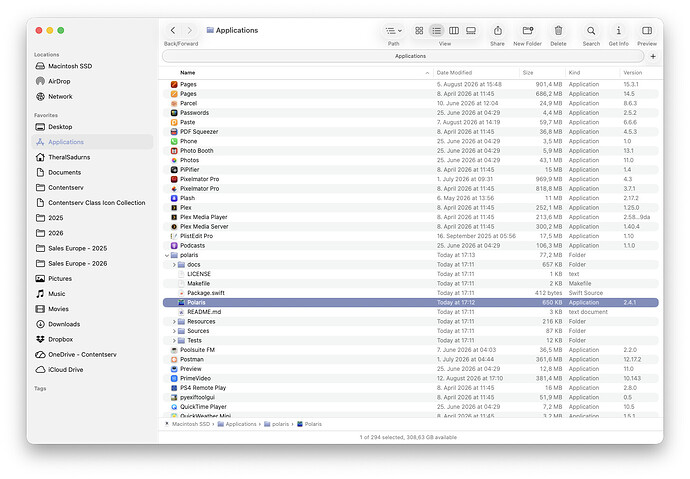Click Macintosh SSD in path bar

pos(187,424)
